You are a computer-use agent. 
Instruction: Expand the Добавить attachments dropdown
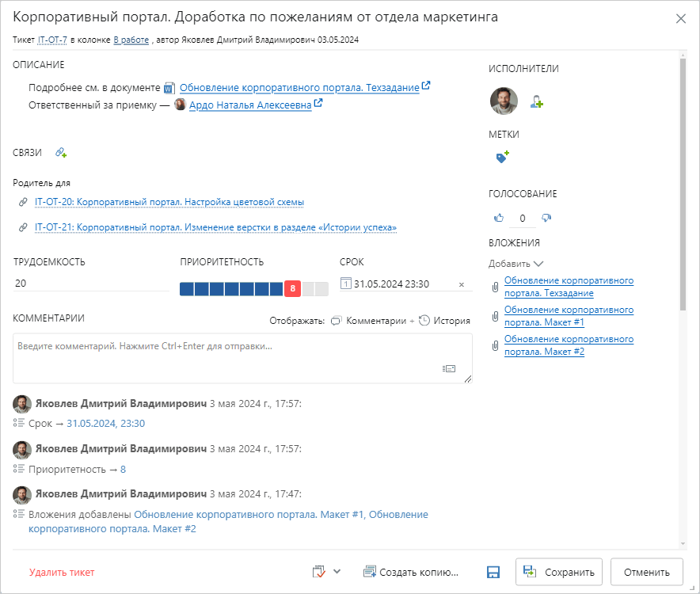[x=516, y=264]
